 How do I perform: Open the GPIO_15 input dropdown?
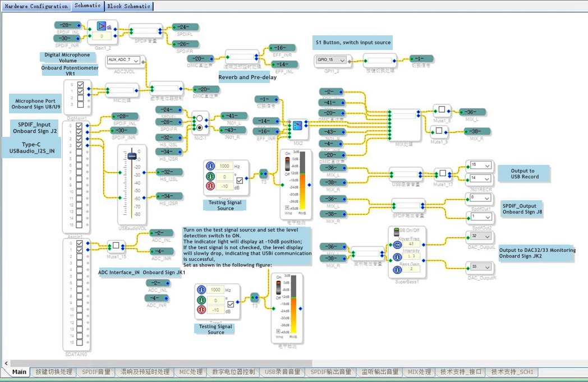342,60
